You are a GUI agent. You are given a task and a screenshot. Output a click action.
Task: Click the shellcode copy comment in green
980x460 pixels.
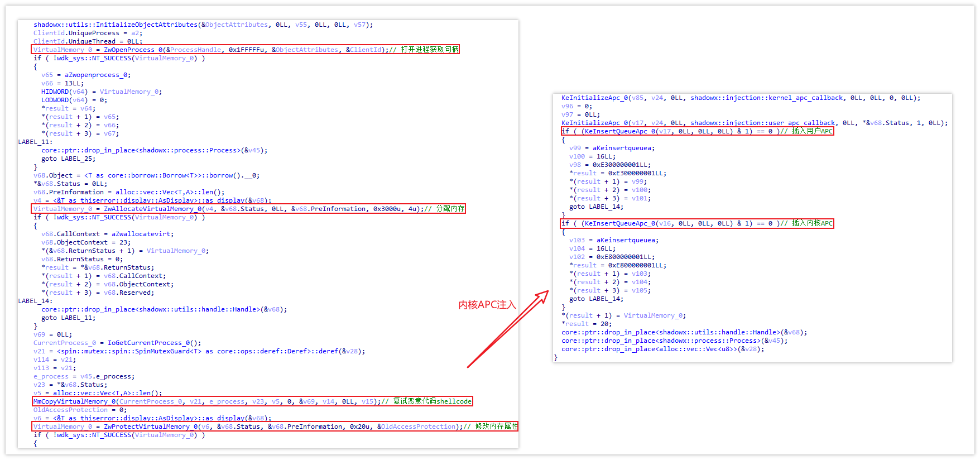[432, 401]
